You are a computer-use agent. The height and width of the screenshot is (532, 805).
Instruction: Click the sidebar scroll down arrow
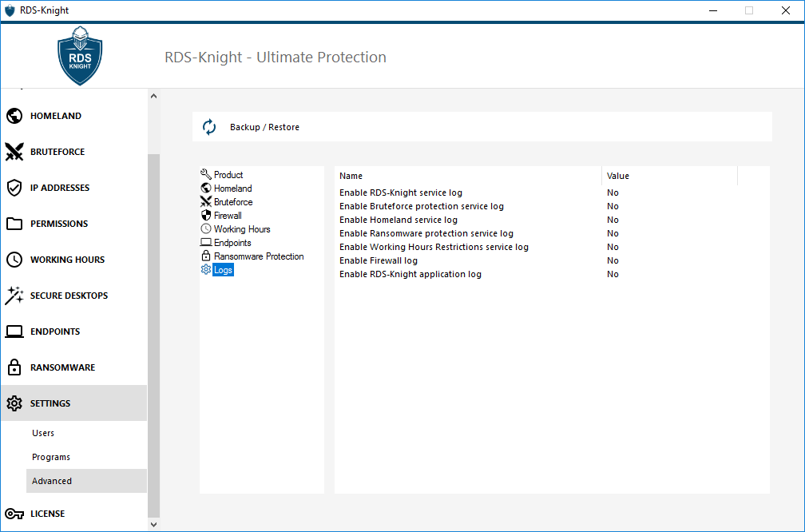[x=153, y=524]
